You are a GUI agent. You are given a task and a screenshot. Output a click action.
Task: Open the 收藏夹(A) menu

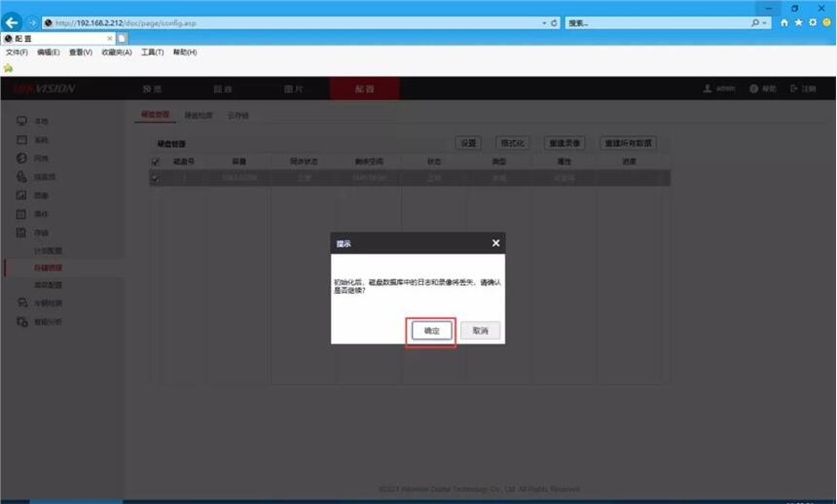point(117,53)
